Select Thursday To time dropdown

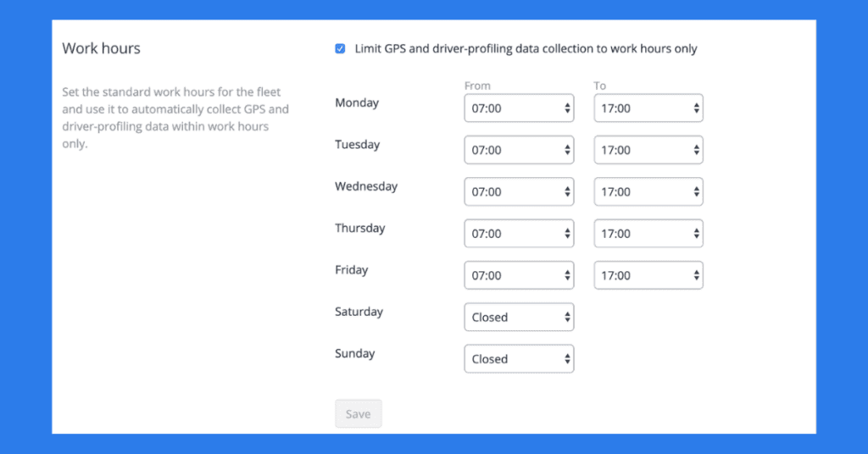pyautogui.click(x=648, y=234)
